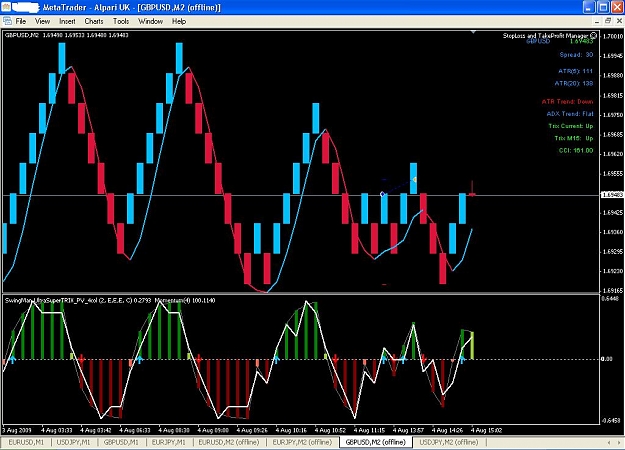Maximize the MetaTrader main window

[x=603, y=7]
